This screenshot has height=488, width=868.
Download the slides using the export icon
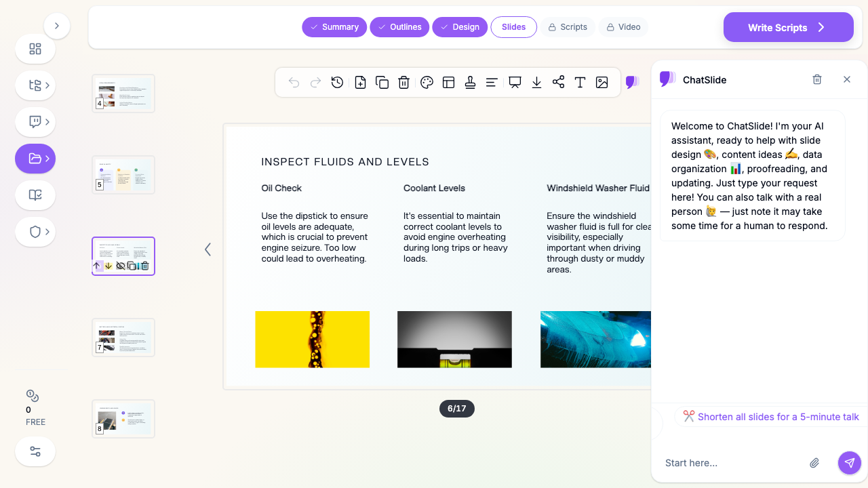pos(536,82)
